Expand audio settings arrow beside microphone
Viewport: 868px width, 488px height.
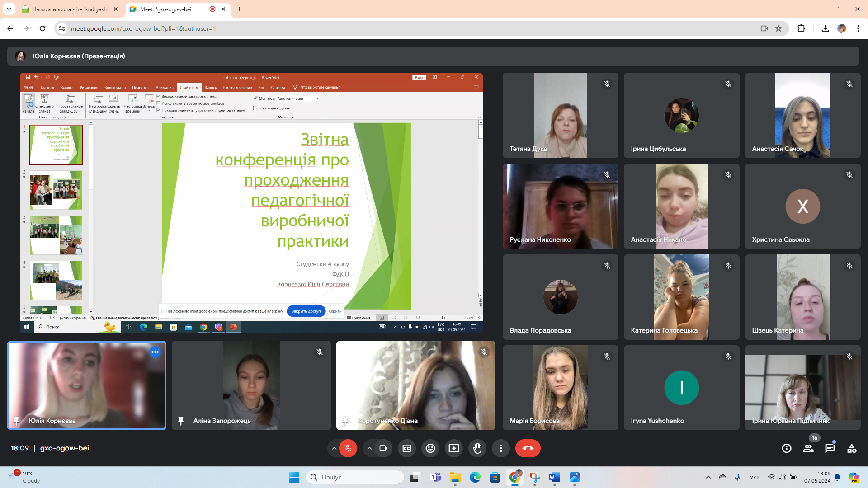pyautogui.click(x=334, y=448)
